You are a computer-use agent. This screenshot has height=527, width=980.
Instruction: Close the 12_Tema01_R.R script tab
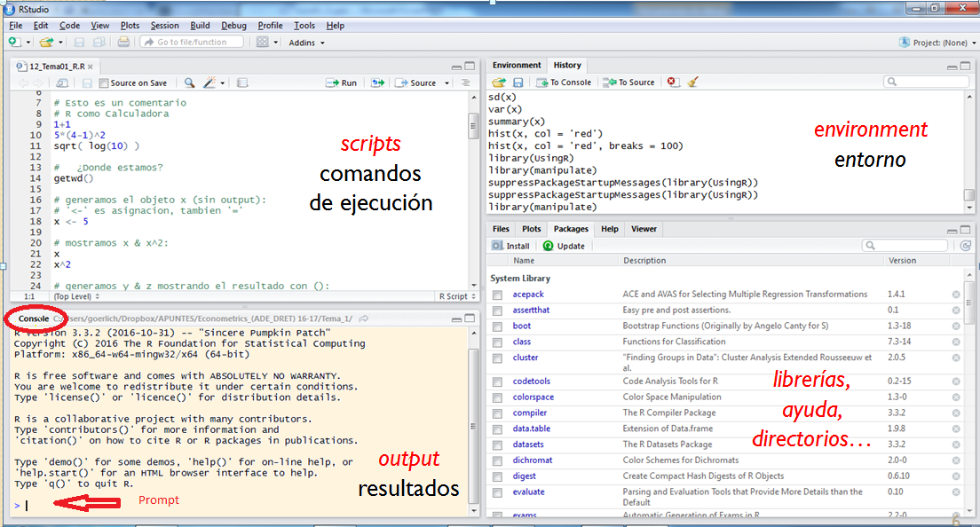coord(90,67)
